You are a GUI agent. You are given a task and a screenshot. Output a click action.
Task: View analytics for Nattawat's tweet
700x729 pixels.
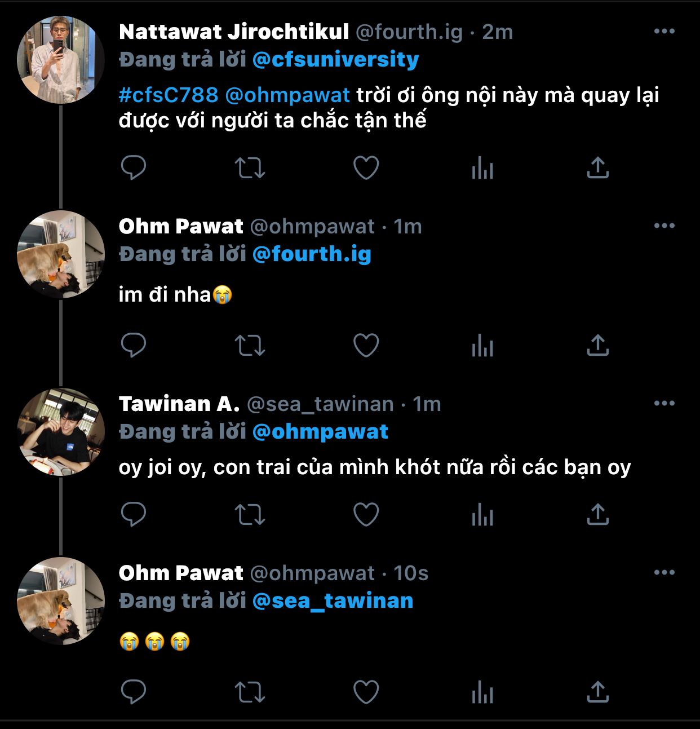(x=482, y=167)
